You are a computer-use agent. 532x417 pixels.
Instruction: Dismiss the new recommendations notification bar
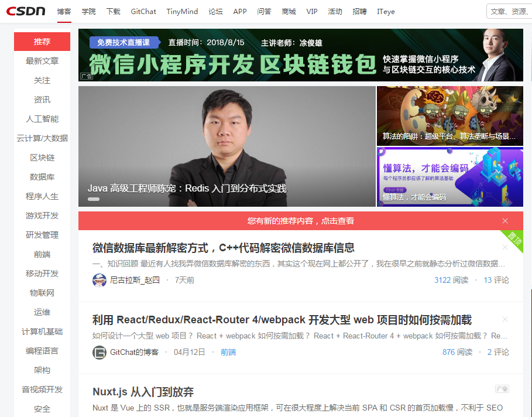(505, 221)
